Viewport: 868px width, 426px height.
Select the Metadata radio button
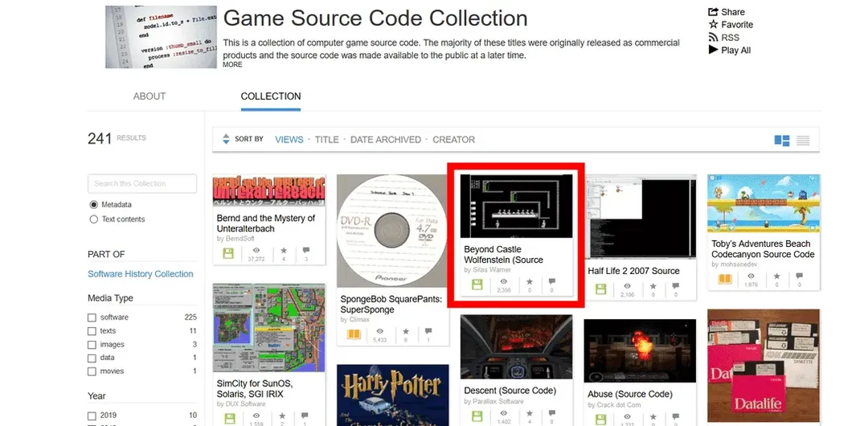pos(94,205)
